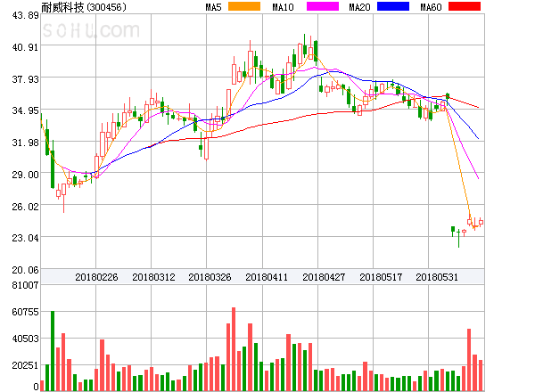Image resolution: width=535 pixels, height=392 pixels.
Task: Click the 20180226 date label
Action: point(96,277)
